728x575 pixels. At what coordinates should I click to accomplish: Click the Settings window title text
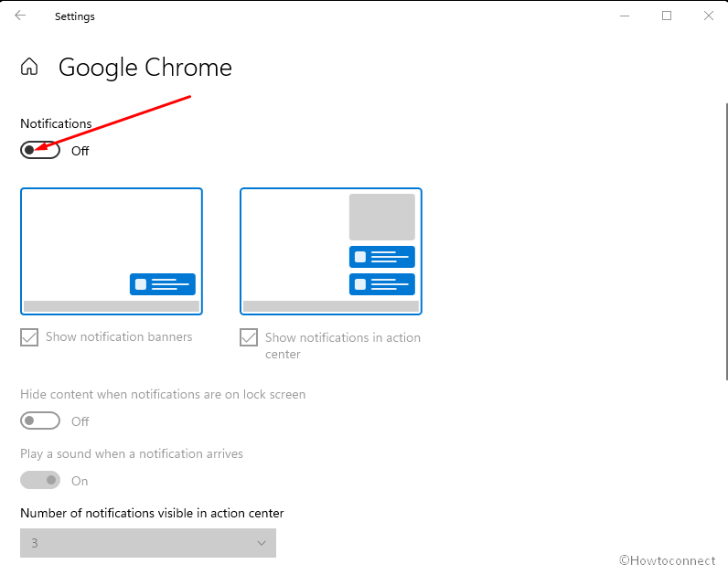(75, 16)
